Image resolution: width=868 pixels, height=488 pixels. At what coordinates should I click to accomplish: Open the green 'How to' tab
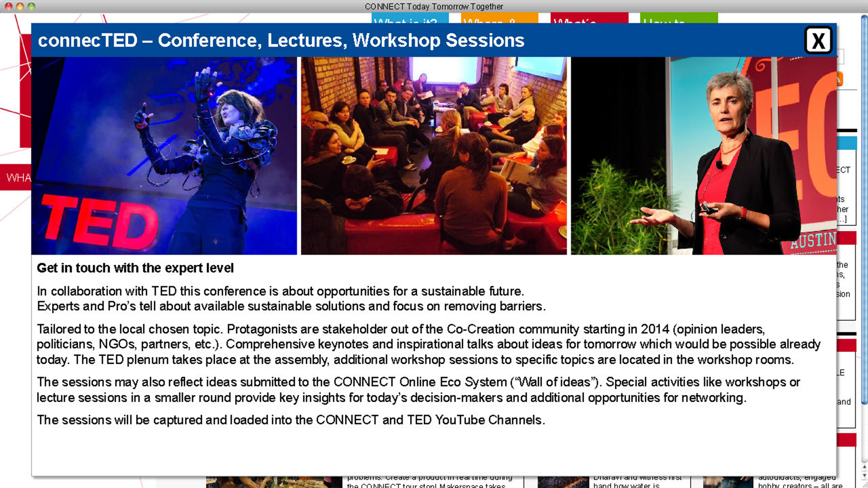[x=679, y=19]
